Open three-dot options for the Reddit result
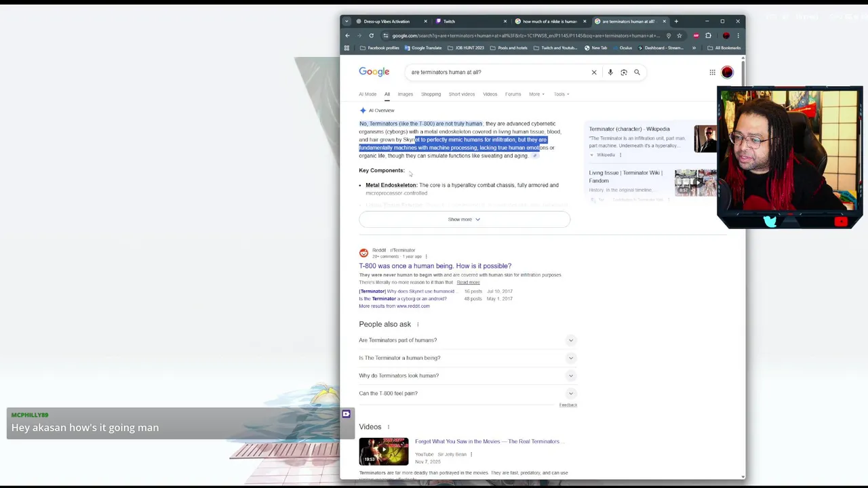 click(x=426, y=256)
